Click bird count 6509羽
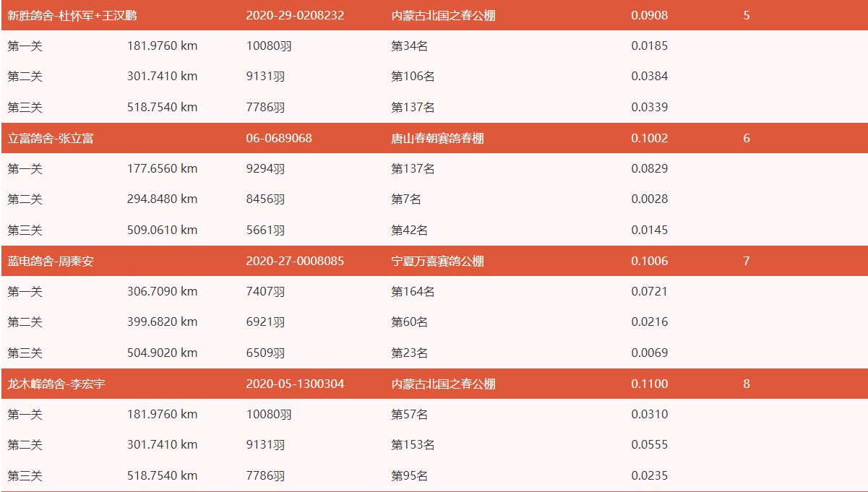Image resolution: width=868 pixels, height=492 pixels. pos(265,353)
